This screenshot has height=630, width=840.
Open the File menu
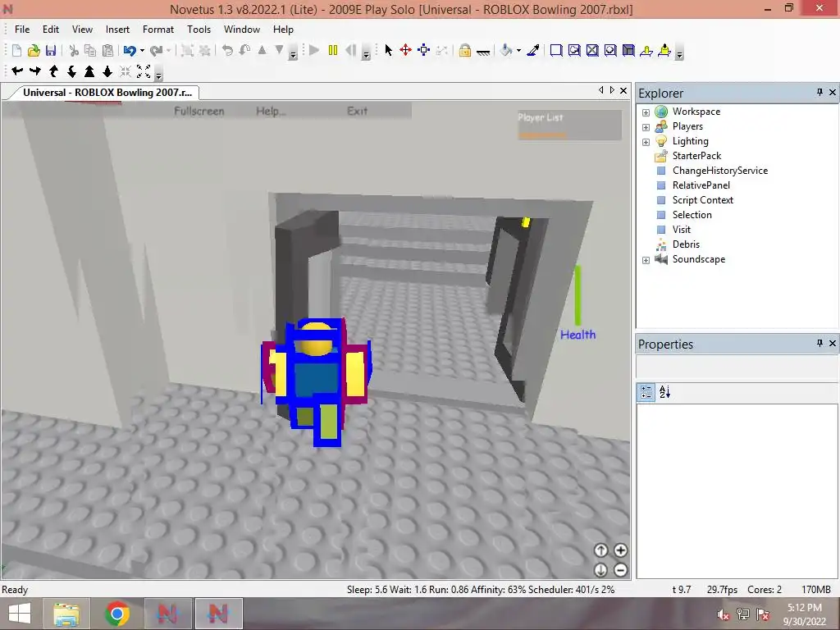point(22,30)
